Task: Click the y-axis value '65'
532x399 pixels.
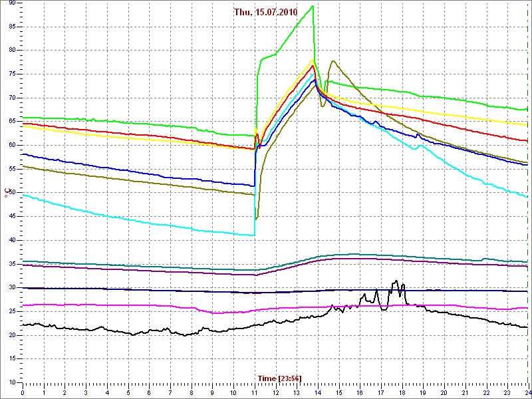Action: click(12, 122)
